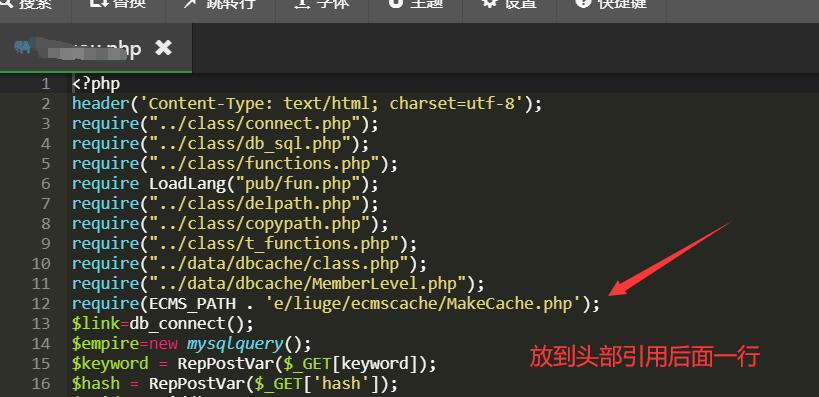
Task: Click line number 3 in the gutter
Action: [45, 124]
